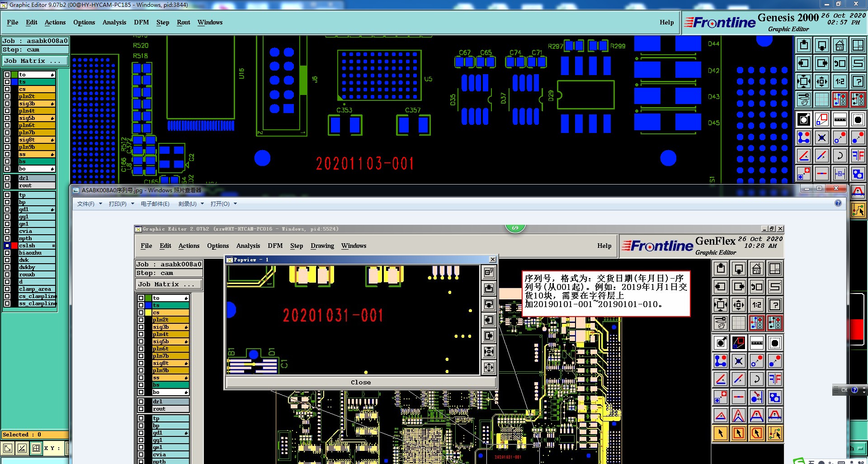Open the Rout menu
Screen dimensions: 868x464
click(184, 22)
